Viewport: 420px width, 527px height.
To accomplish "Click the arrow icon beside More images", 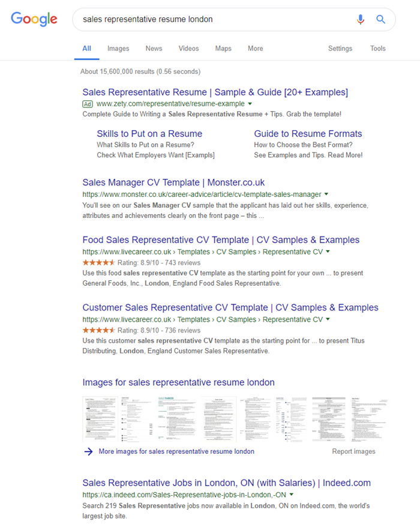I will tap(88, 451).
